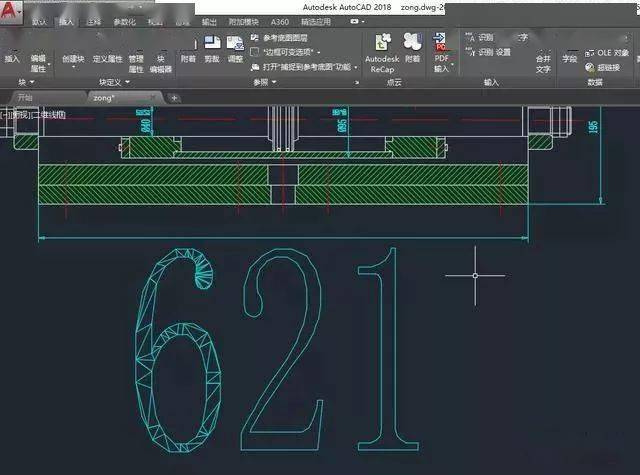Viewport: 640px width, 475px height.
Task: Open the 参数化 ribbon tab
Action: 124,22
